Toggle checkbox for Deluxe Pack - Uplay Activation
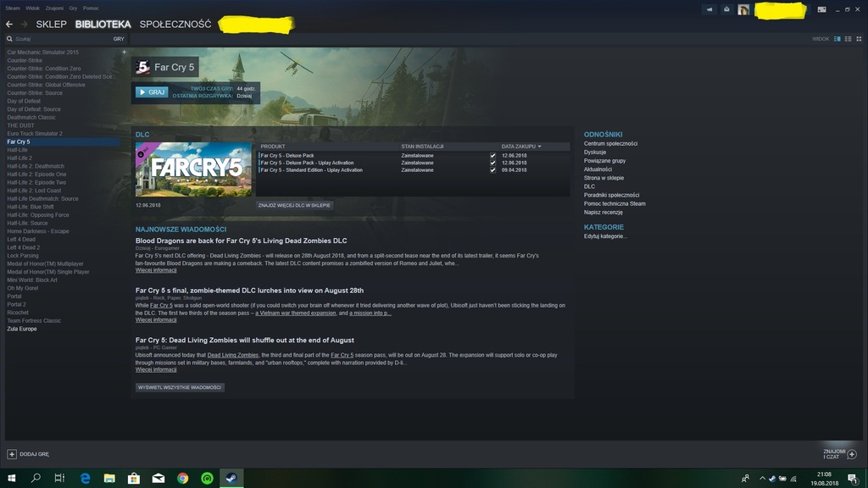This screenshot has width=868, height=488. point(492,163)
